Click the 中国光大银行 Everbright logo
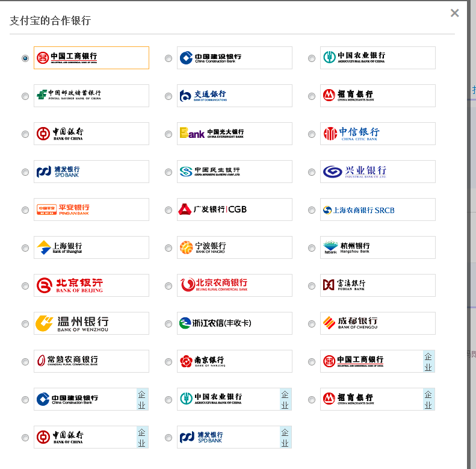476x469 pixels. coord(235,134)
